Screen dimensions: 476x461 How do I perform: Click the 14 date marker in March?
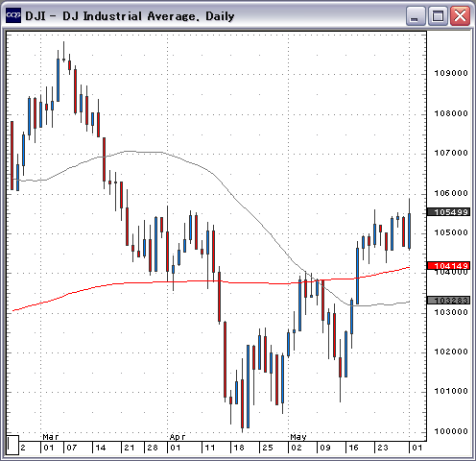click(x=101, y=448)
